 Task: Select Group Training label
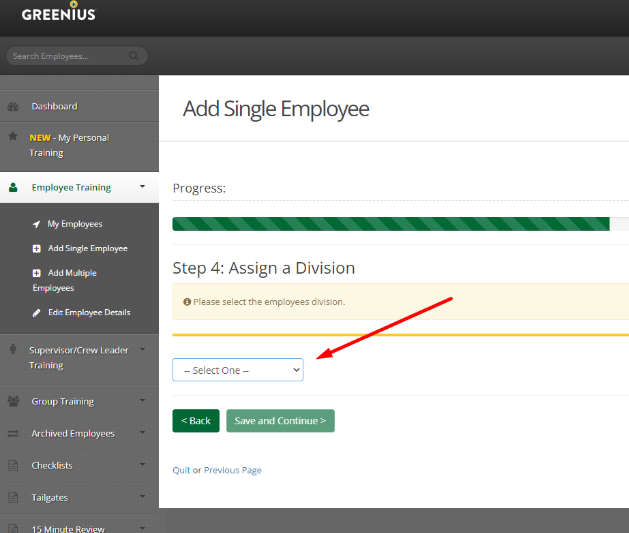coord(63,401)
